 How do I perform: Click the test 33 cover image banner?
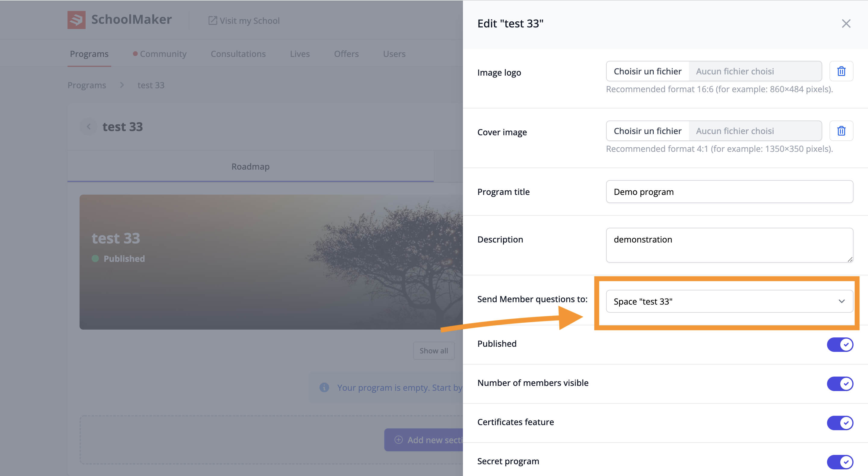271,262
